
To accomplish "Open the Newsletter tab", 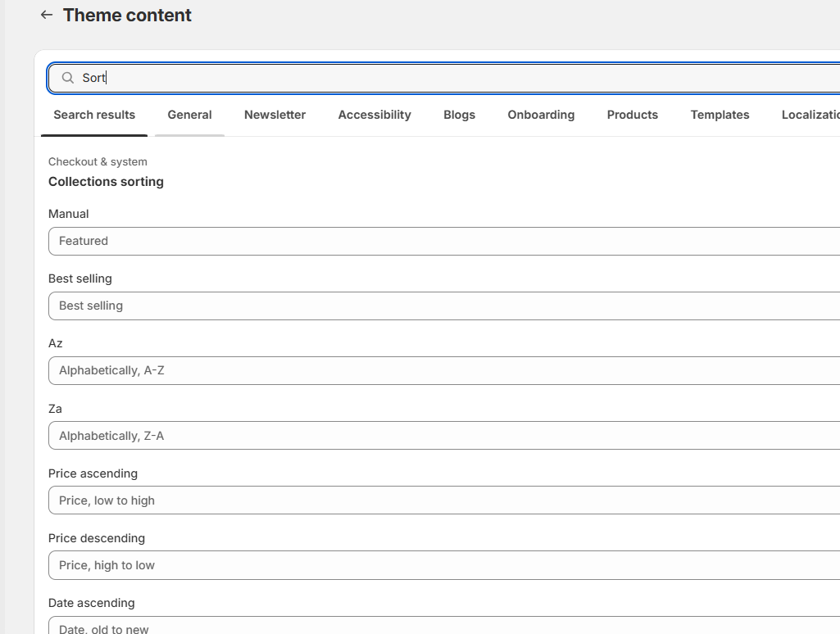I will pyautogui.click(x=275, y=115).
